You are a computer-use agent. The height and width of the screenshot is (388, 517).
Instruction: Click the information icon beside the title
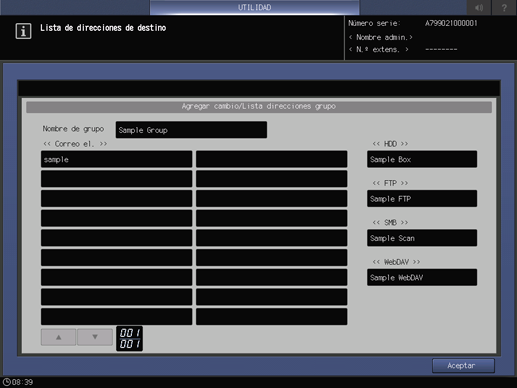23,31
